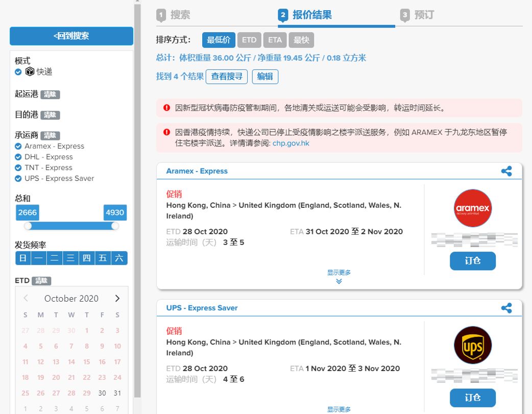Toggle Saturday (六) shipping frequency
This screenshot has width=532, height=414.
pyautogui.click(x=119, y=258)
